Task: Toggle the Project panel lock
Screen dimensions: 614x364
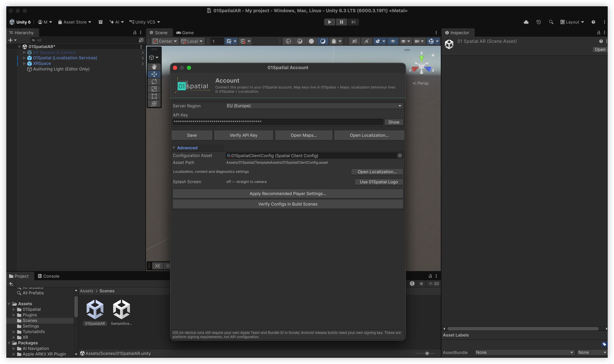Action: 430,276
